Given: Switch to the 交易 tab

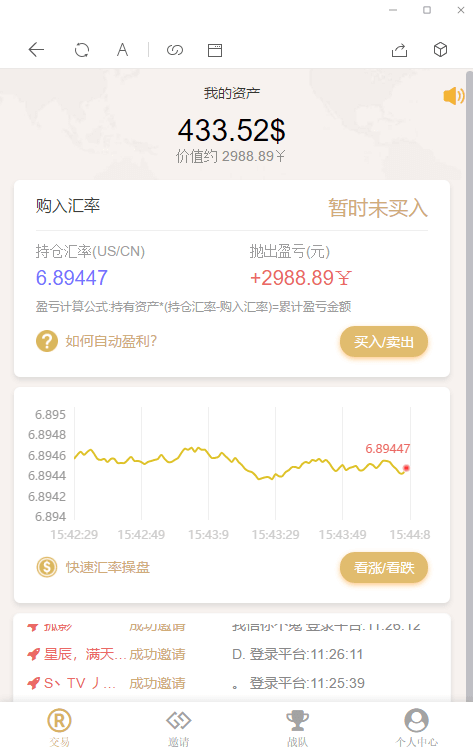Looking at the screenshot, I should pyautogui.click(x=59, y=728).
